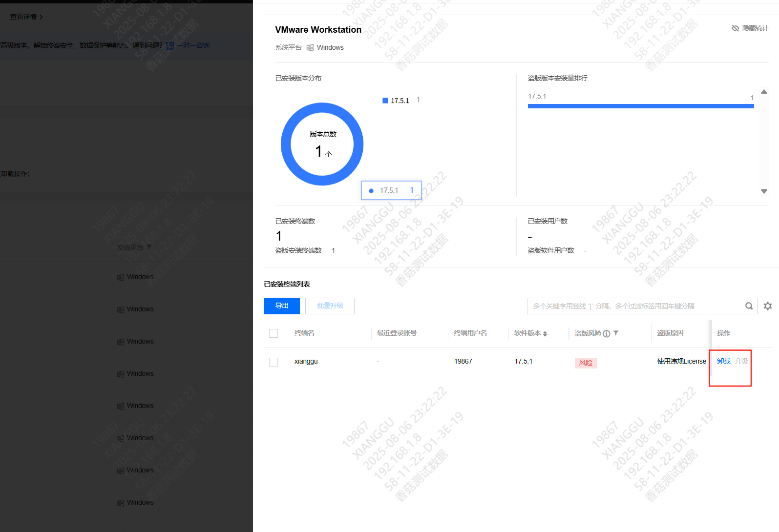Sort by 软件版本 column arrows

coord(545,334)
